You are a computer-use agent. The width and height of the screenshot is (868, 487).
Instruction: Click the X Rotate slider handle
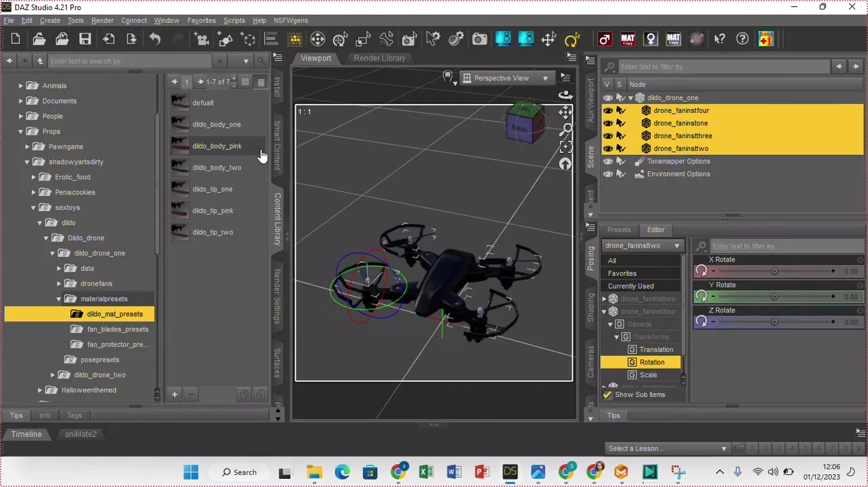click(x=774, y=271)
